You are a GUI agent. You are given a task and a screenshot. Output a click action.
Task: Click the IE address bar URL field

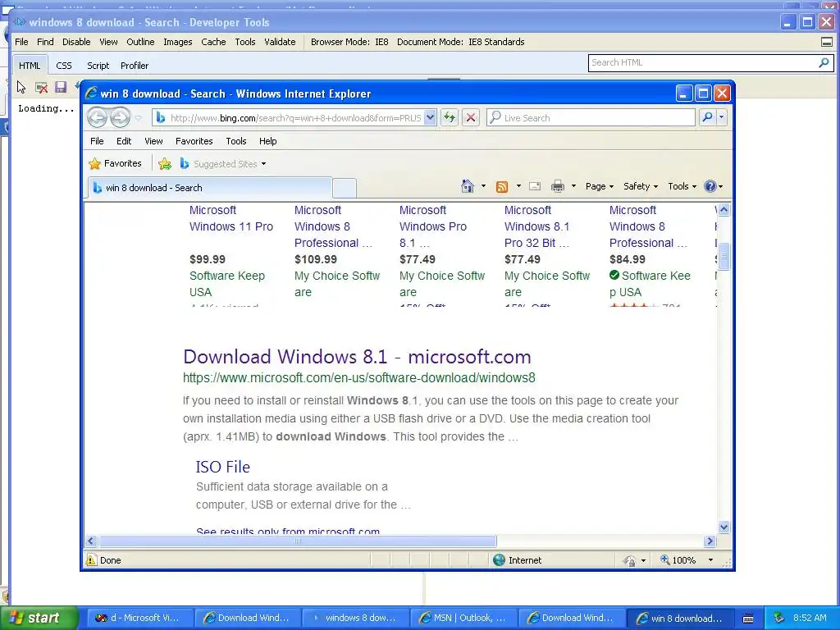[294, 117]
